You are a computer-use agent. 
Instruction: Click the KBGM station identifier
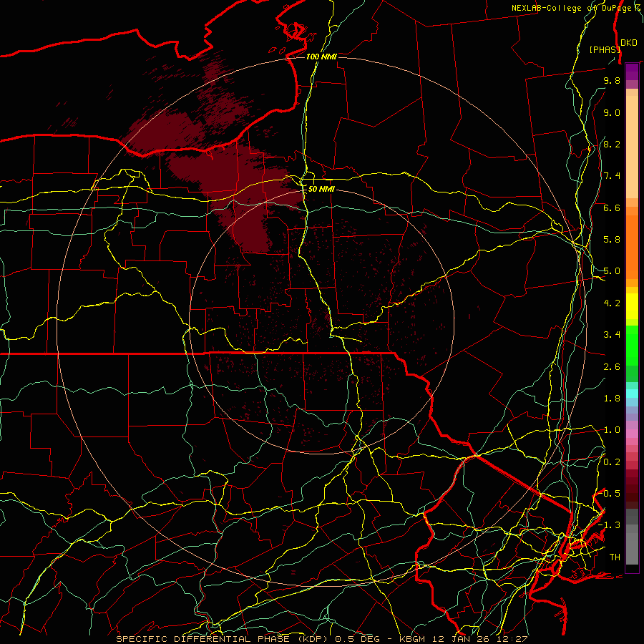[412, 639]
